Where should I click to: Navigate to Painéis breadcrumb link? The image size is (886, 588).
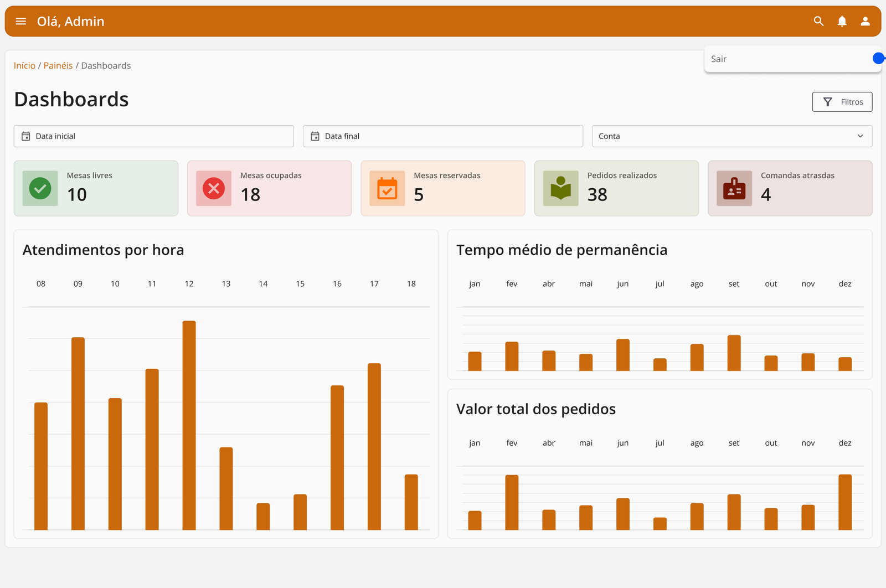coord(58,66)
